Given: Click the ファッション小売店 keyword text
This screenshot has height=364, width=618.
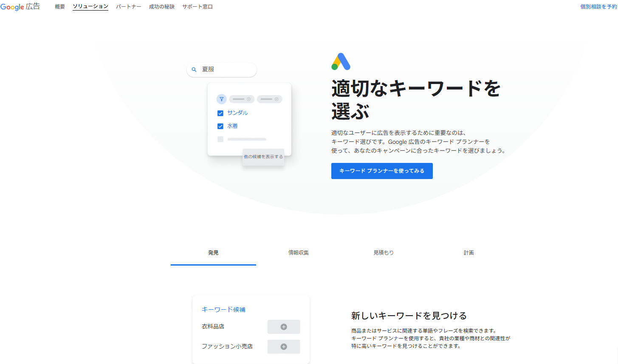Looking at the screenshot, I should point(227,347).
